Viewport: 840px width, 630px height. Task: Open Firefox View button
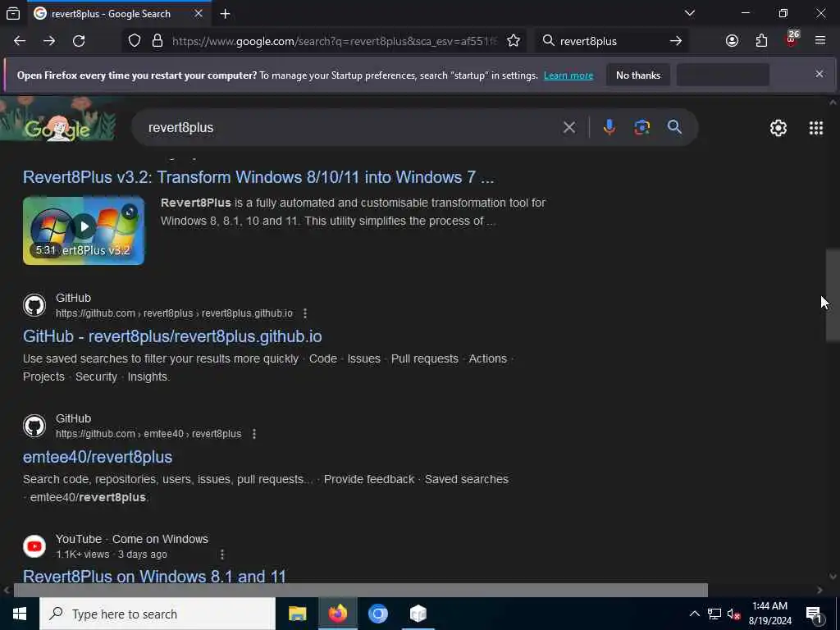point(13,13)
